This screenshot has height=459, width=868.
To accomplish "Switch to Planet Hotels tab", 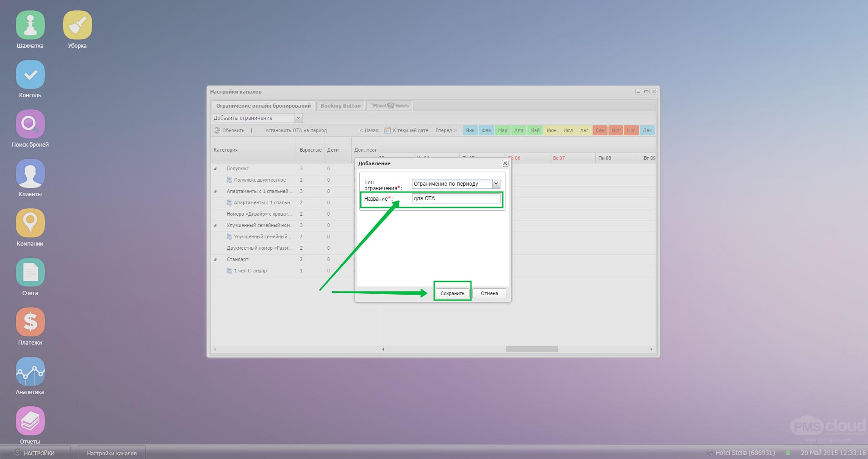I will click(390, 106).
